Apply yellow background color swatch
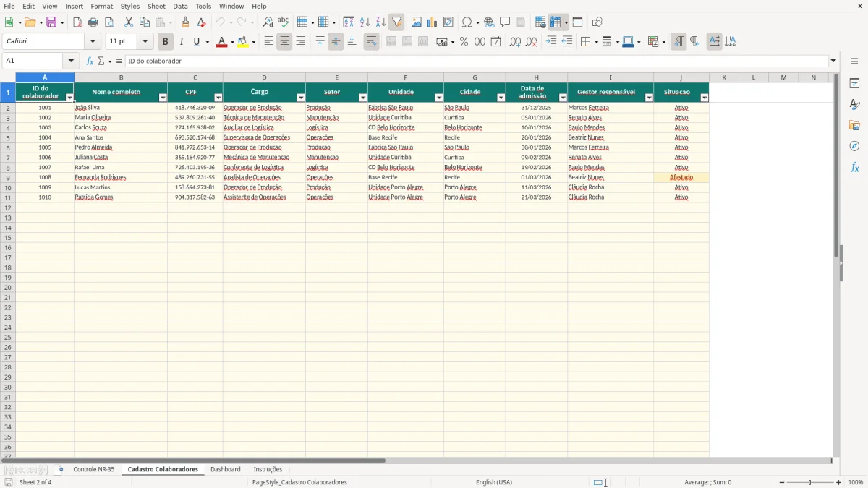The image size is (868, 488). (x=243, y=42)
